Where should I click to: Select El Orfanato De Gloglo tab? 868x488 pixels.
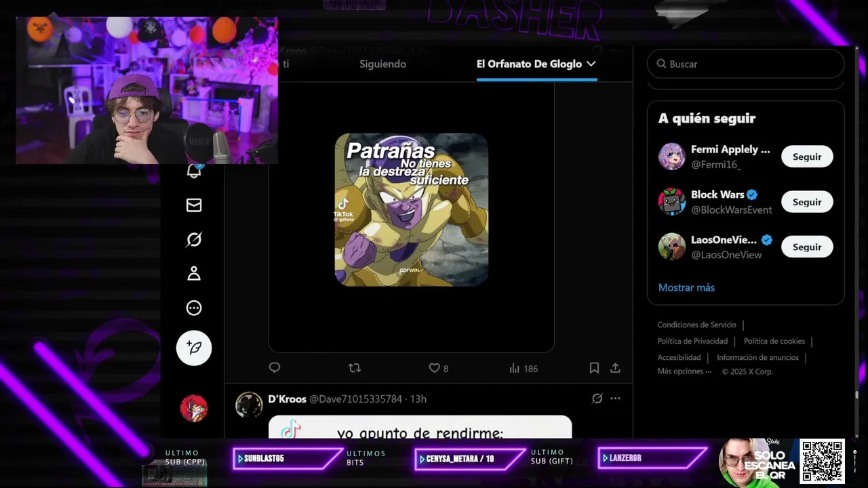[x=536, y=64]
